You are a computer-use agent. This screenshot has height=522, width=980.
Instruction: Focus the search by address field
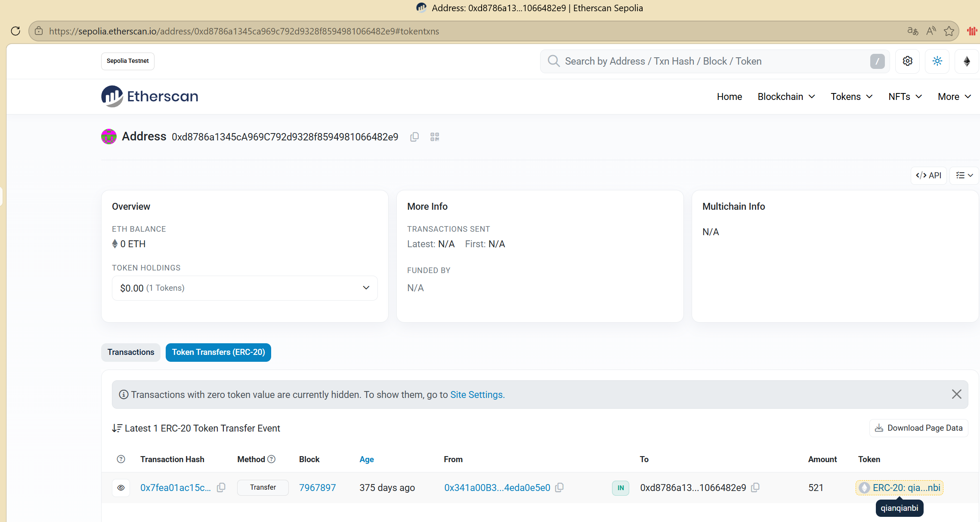pyautogui.click(x=714, y=61)
